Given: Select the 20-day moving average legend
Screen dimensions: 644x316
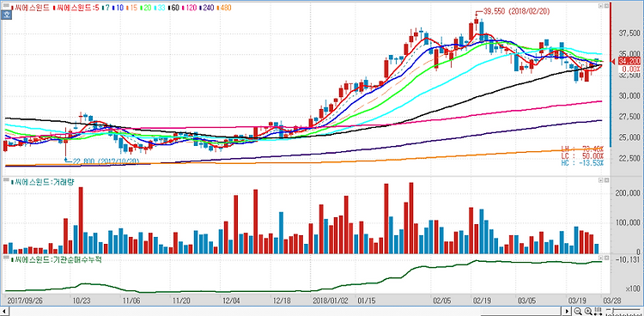Looking at the screenshot, I should (146, 8).
